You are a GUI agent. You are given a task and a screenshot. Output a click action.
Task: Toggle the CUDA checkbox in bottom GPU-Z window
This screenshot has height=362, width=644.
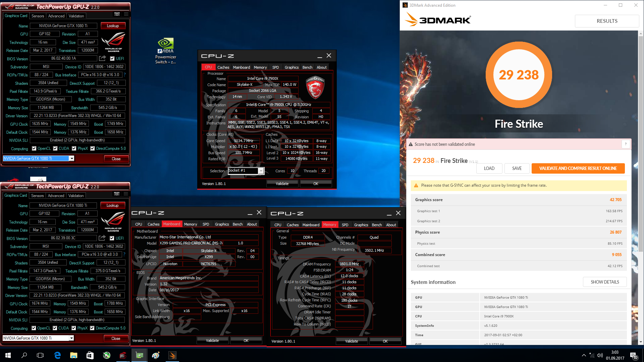(55, 328)
